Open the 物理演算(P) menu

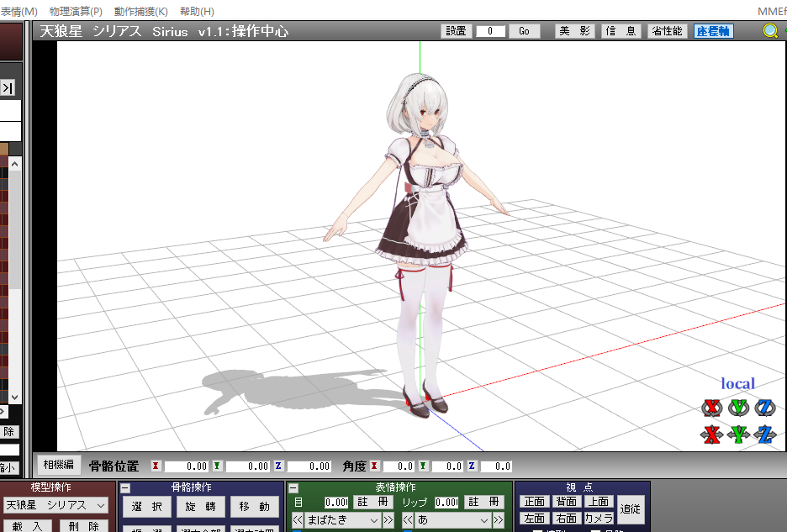click(76, 11)
